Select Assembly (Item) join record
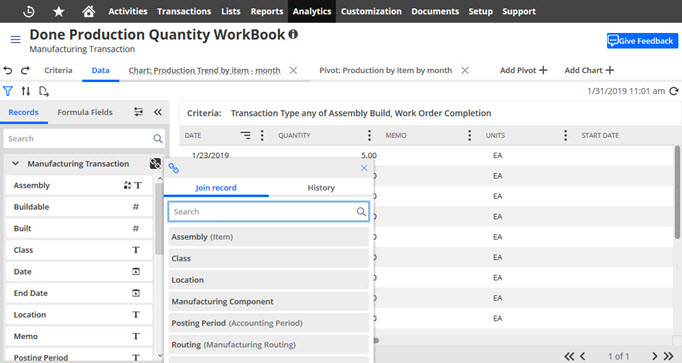The width and height of the screenshot is (682, 363). pyautogui.click(x=268, y=237)
